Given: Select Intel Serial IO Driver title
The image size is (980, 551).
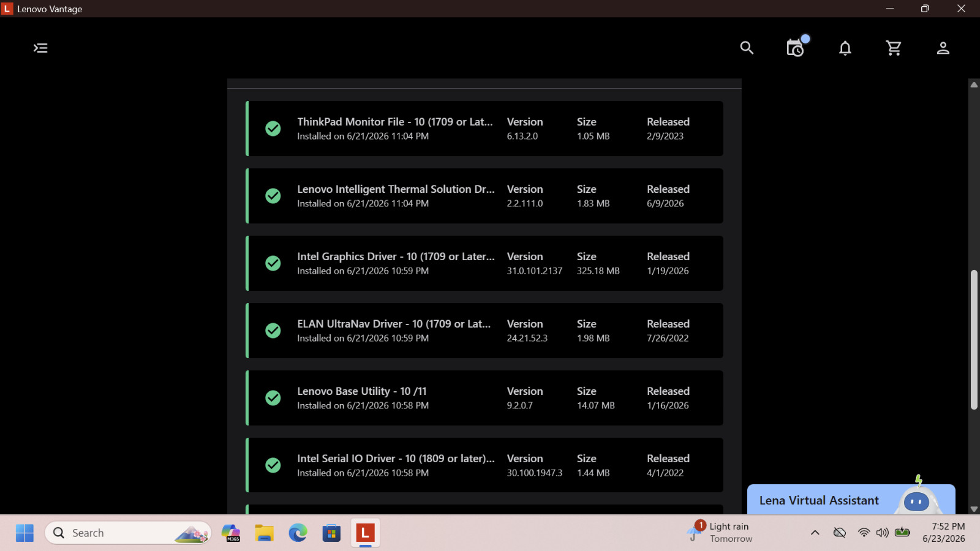Looking at the screenshot, I should (x=396, y=459).
